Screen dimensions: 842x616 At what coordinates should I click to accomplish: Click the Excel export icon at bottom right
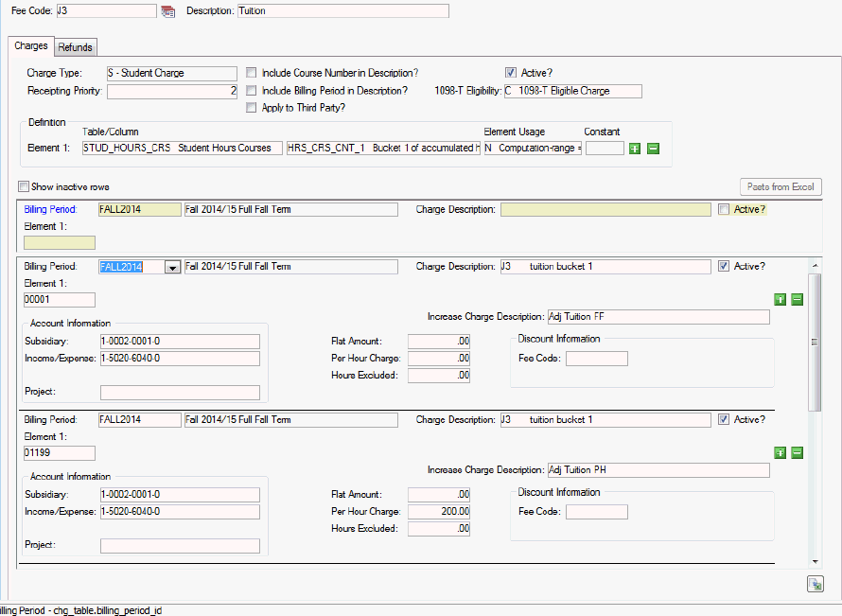pyautogui.click(x=815, y=584)
